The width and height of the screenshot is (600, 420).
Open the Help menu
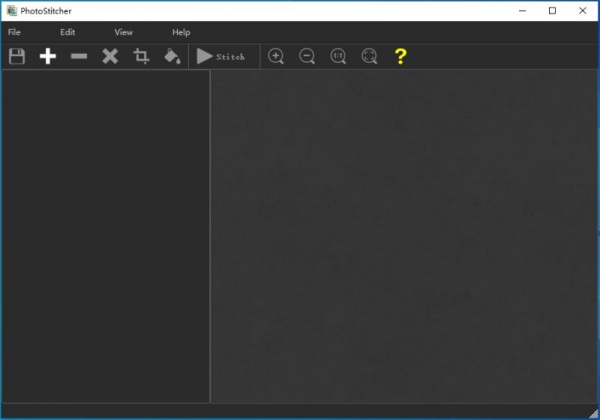click(181, 32)
